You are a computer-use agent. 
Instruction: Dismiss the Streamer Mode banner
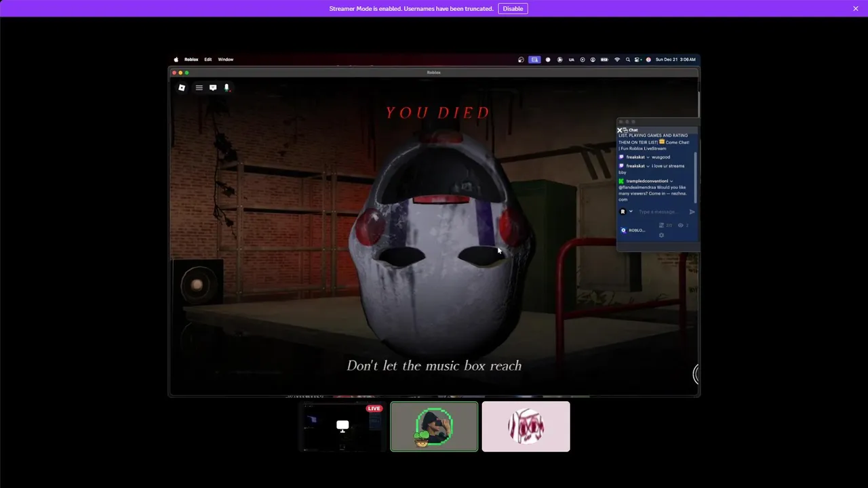856,9
